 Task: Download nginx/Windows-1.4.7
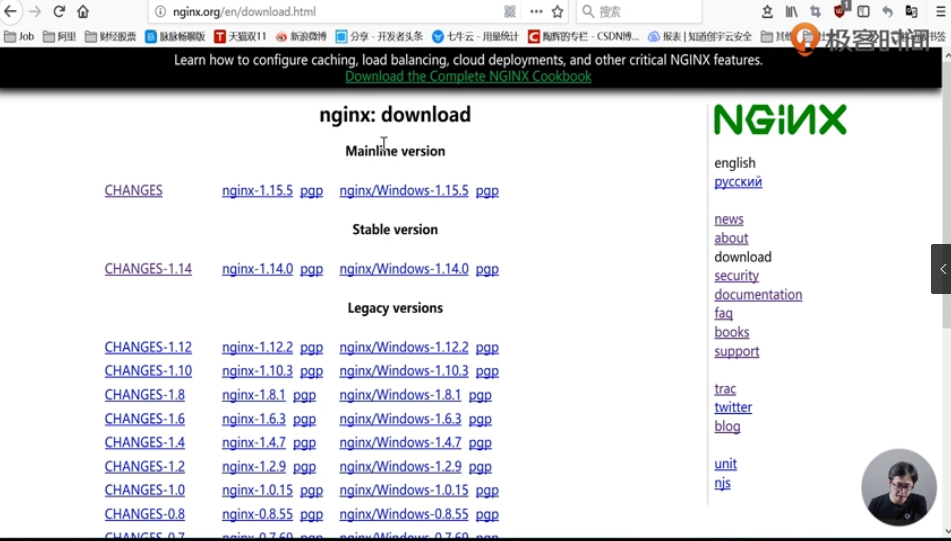tap(400, 442)
